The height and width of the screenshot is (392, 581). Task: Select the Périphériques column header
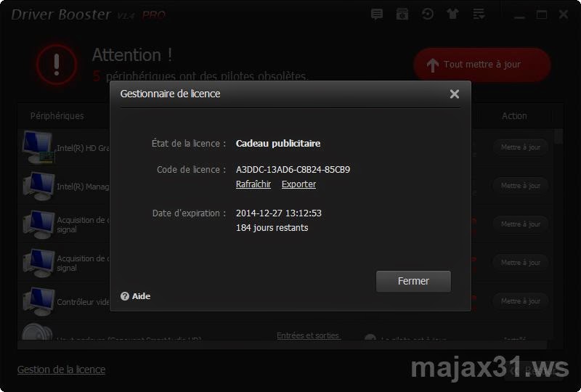[x=57, y=116]
